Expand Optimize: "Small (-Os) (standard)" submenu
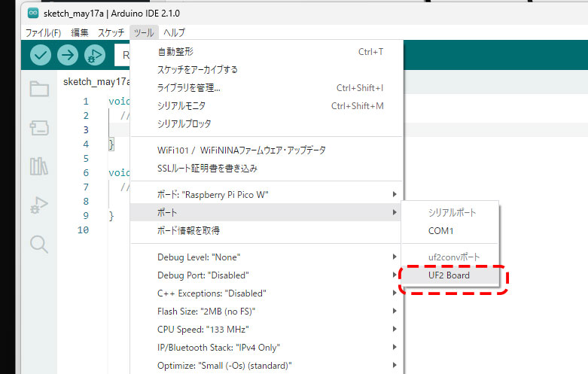Viewport: 588px width, 374px height. 267,366
